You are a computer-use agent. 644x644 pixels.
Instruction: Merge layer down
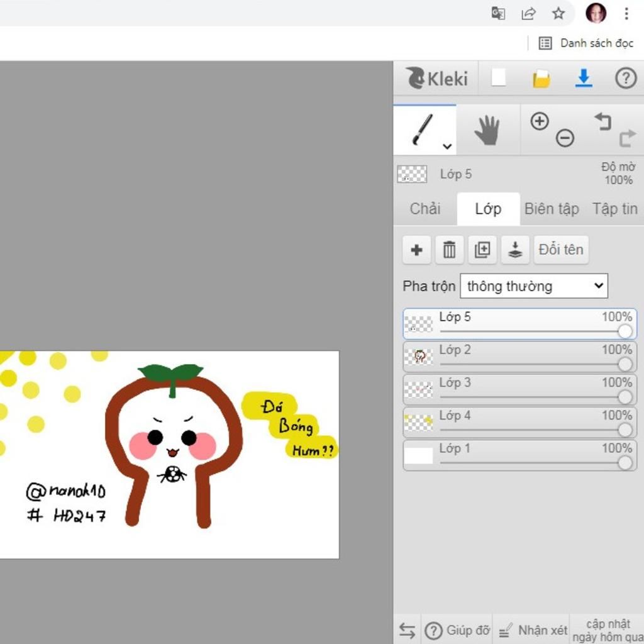point(515,250)
